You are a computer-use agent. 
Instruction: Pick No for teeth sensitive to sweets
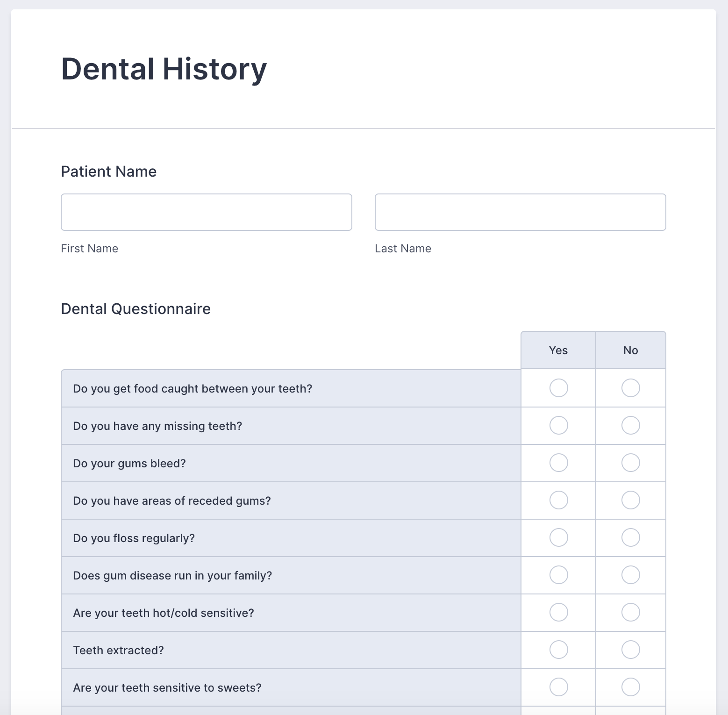click(630, 687)
